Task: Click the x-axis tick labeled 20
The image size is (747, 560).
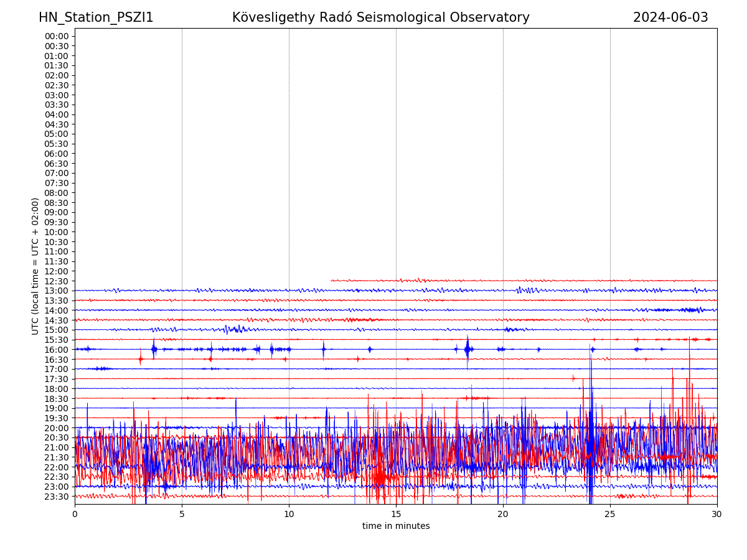Action: (x=503, y=515)
